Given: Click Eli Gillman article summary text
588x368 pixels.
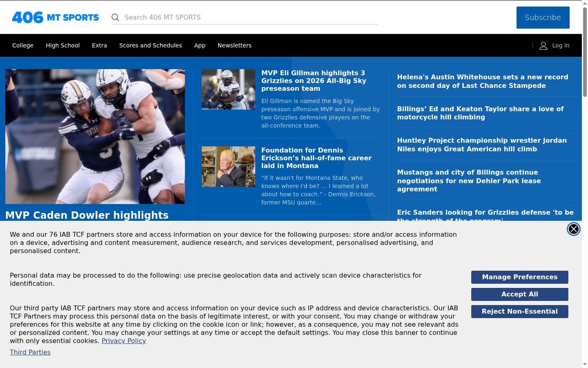Looking at the screenshot, I should [321, 113].
